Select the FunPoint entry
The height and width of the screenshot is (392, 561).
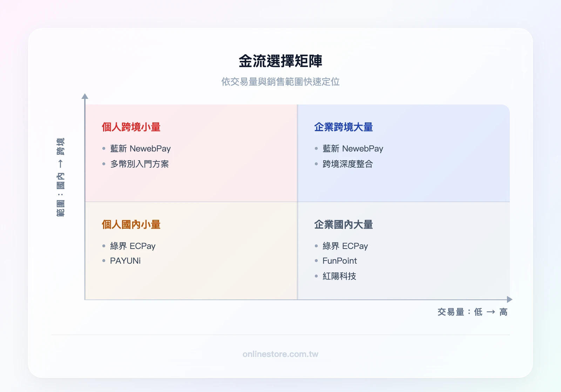(339, 261)
